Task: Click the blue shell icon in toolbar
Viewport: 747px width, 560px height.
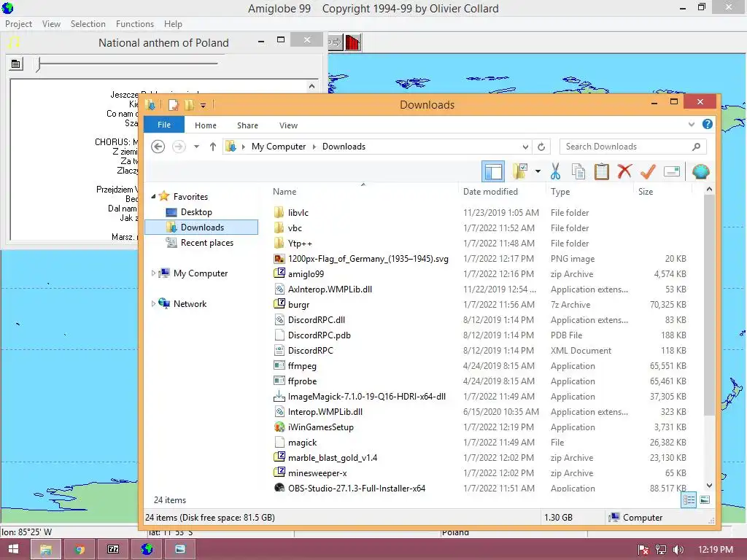Action: click(700, 171)
